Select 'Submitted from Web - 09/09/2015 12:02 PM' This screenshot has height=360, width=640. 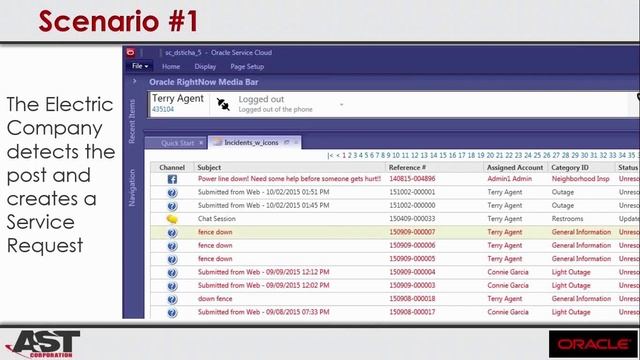click(x=264, y=285)
